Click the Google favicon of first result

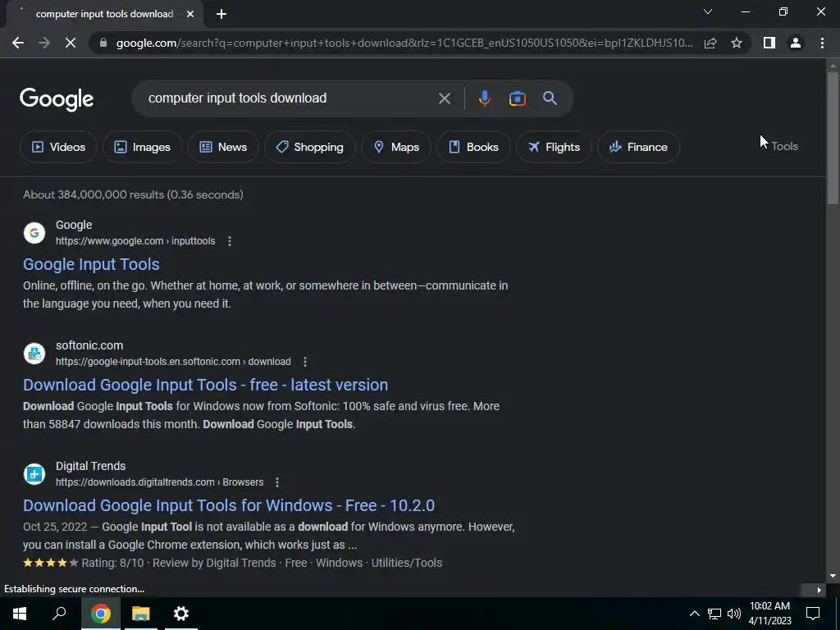[x=34, y=233]
